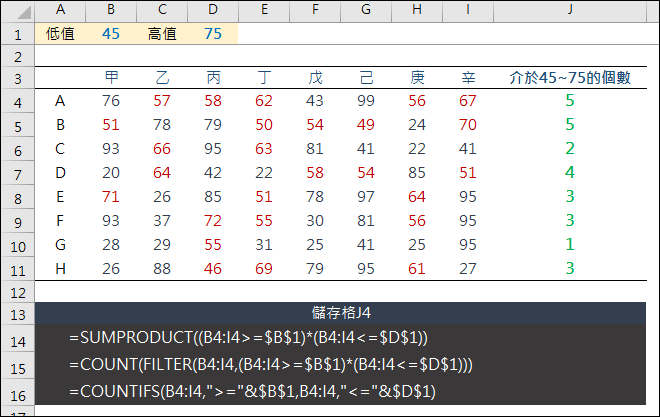The height and width of the screenshot is (417, 660).
Task: Click the COUNTIFS formula text
Action: [x=253, y=392]
